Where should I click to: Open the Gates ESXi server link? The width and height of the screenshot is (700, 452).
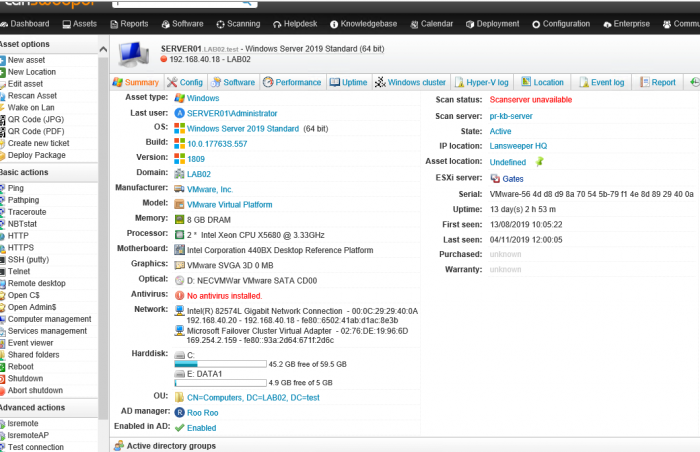point(513,179)
